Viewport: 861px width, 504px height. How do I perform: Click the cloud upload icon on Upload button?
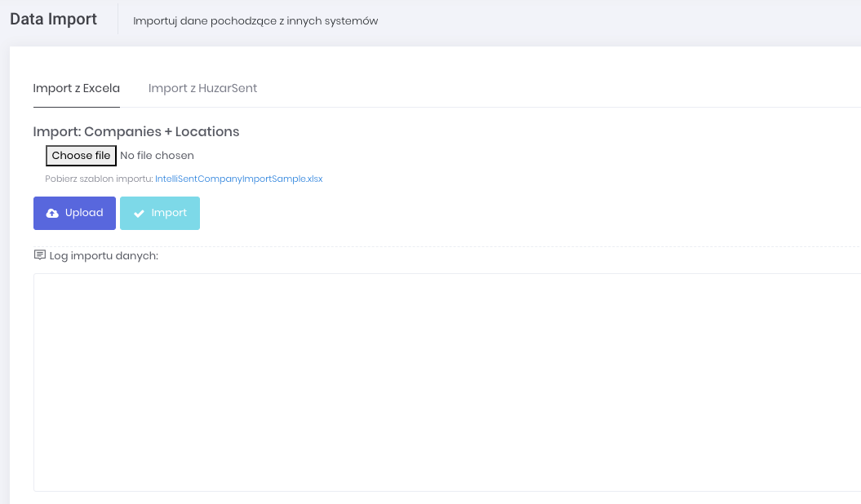[52, 214]
